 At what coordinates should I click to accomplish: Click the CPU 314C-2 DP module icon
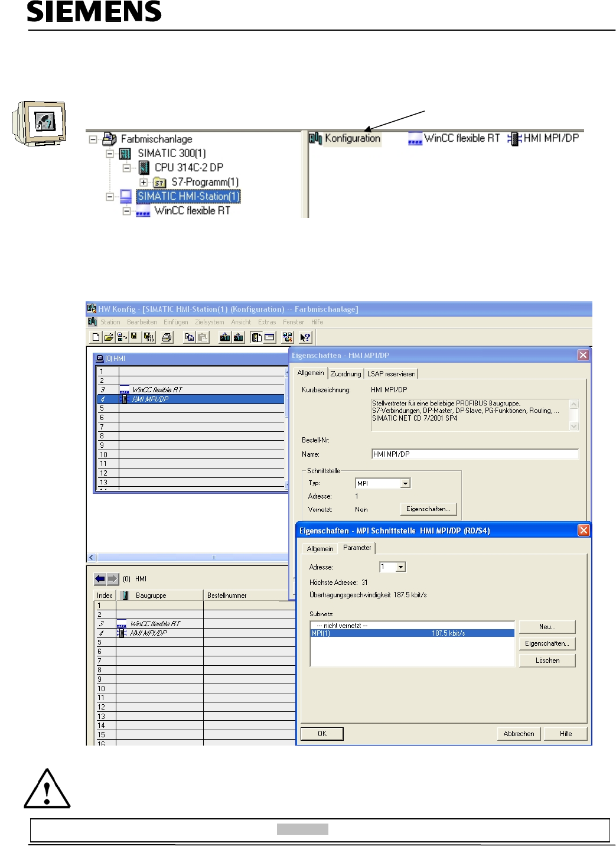tap(144, 168)
